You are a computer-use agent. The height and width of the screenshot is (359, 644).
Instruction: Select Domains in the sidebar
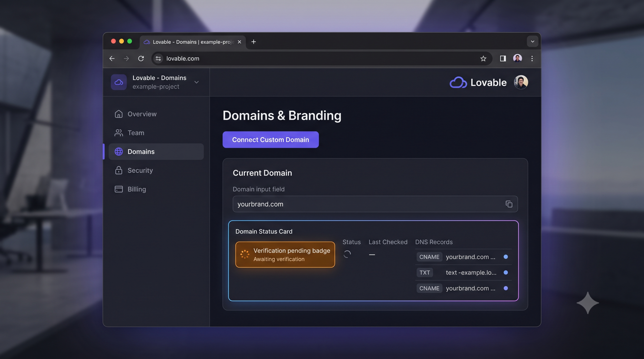156,151
